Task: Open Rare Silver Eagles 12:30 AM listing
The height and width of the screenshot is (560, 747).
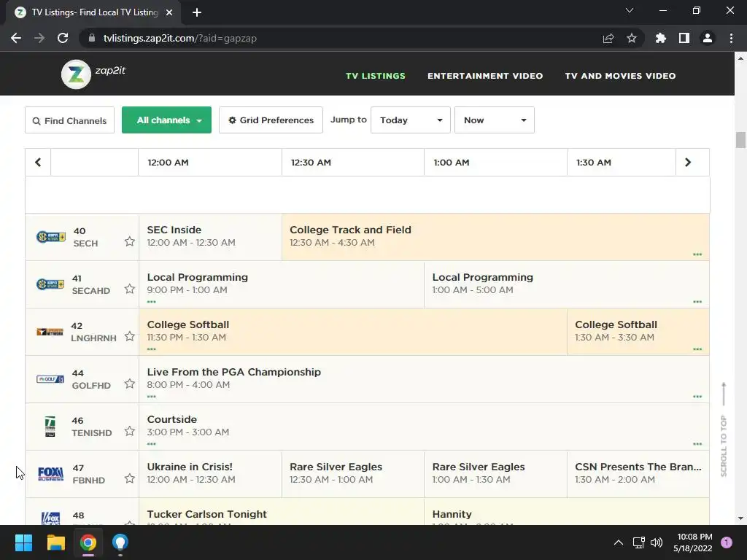Action: [353, 474]
